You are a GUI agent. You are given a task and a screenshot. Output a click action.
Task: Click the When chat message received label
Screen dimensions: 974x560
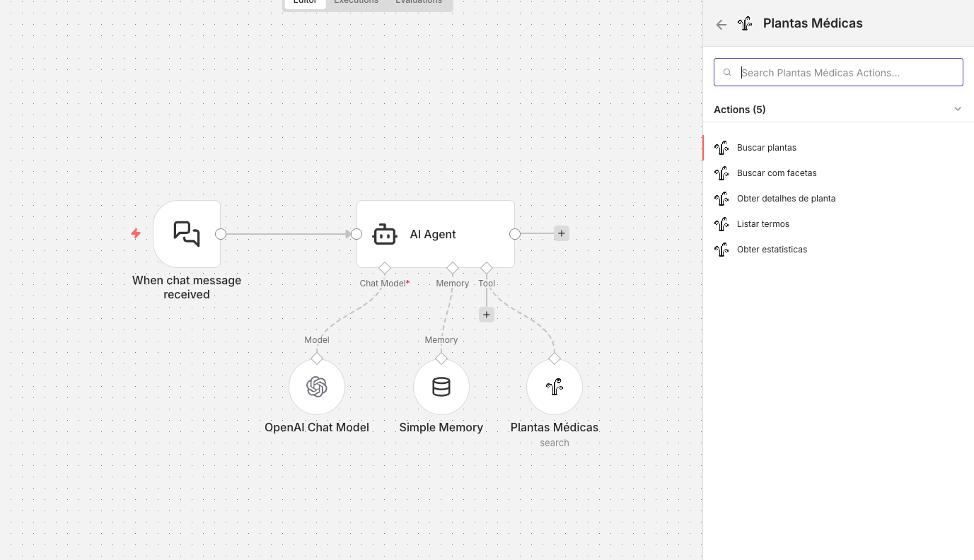(187, 287)
